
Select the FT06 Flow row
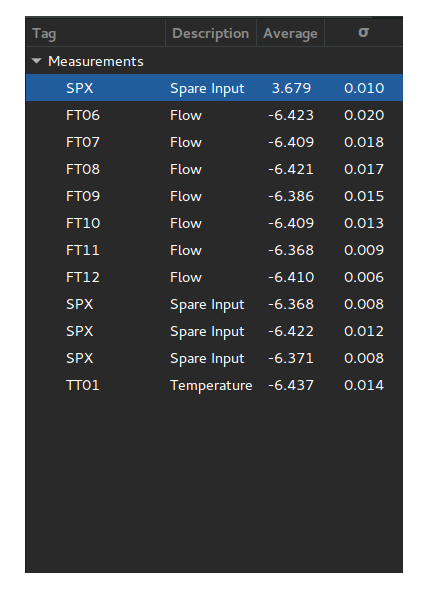click(x=214, y=115)
